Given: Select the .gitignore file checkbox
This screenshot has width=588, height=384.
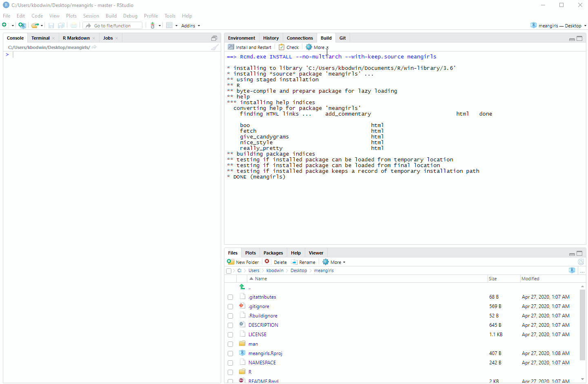Looking at the screenshot, I should (x=231, y=307).
